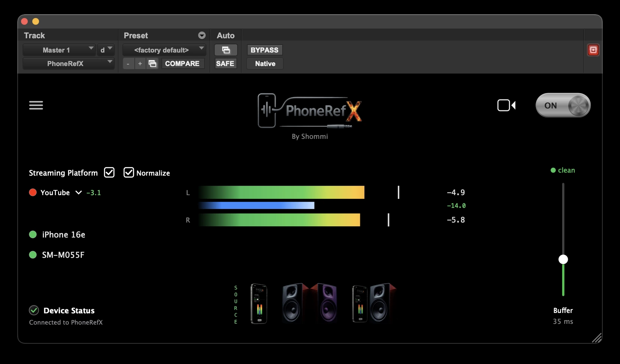Click the left channel level meter

tap(281, 192)
